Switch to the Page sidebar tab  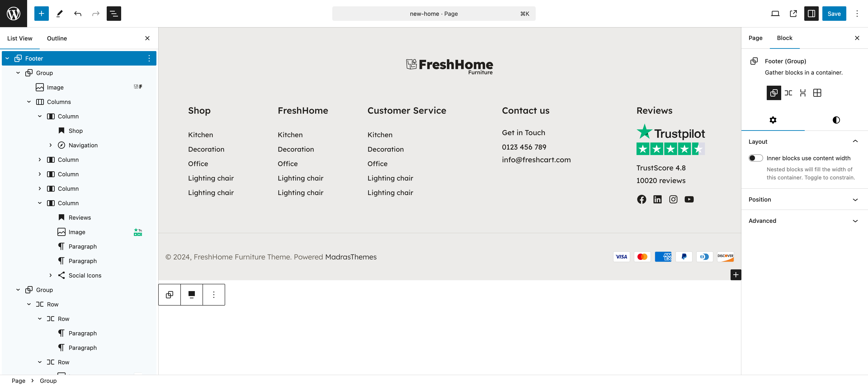(755, 38)
